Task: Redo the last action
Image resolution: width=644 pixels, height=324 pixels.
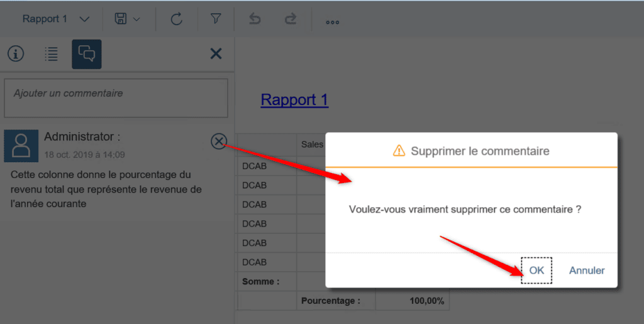Action: tap(291, 19)
